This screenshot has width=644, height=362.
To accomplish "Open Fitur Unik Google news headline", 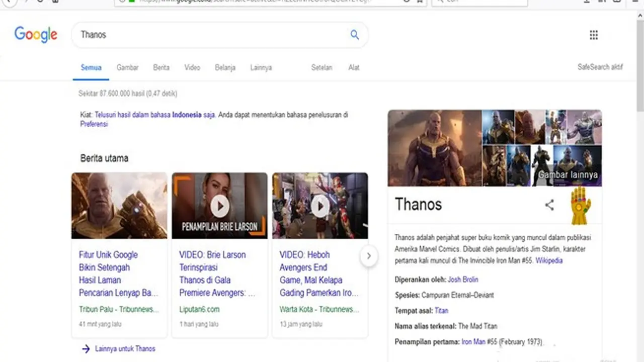I will (x=119, y=274).
